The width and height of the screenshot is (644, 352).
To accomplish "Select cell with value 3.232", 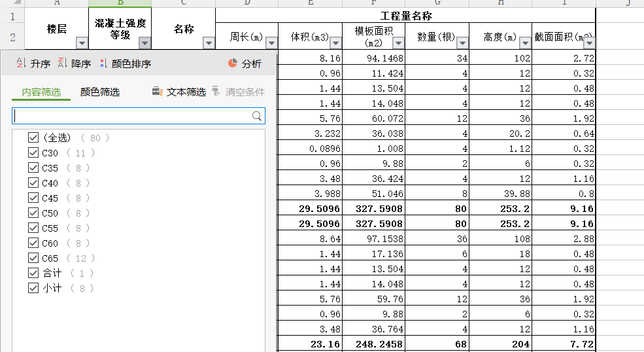I will coord(310,133).
